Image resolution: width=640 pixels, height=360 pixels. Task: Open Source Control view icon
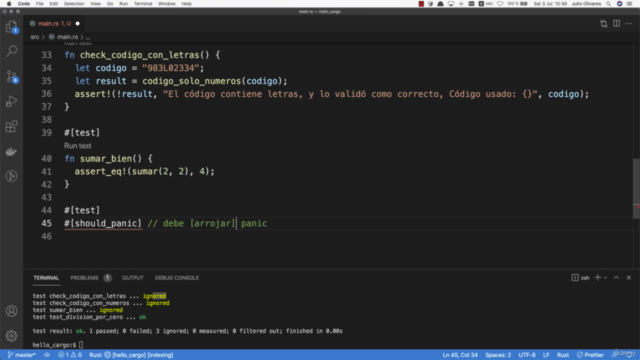click(x=11, y=76)
